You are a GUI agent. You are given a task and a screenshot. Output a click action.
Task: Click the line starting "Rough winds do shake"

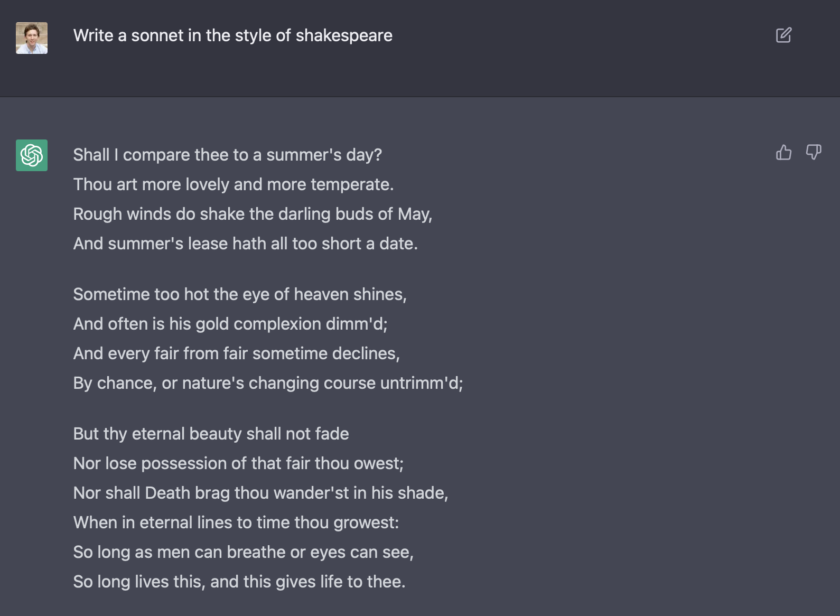(x=253, y=214)
